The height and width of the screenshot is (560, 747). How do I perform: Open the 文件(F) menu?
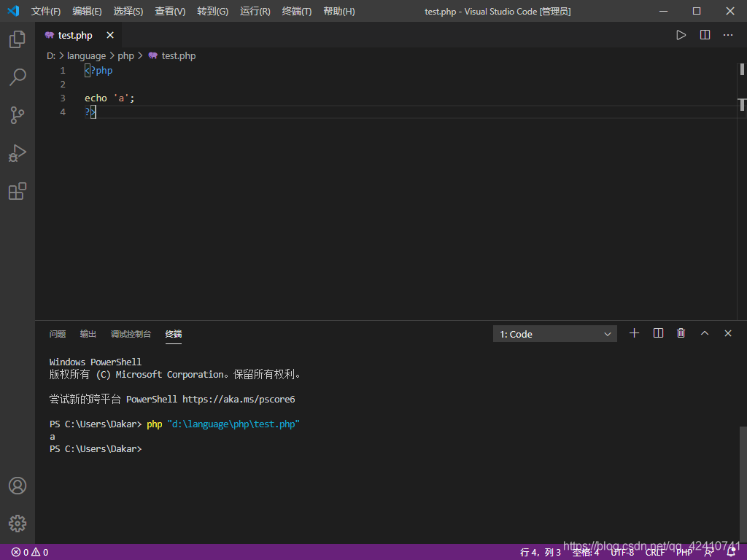(x=46, y=11)
